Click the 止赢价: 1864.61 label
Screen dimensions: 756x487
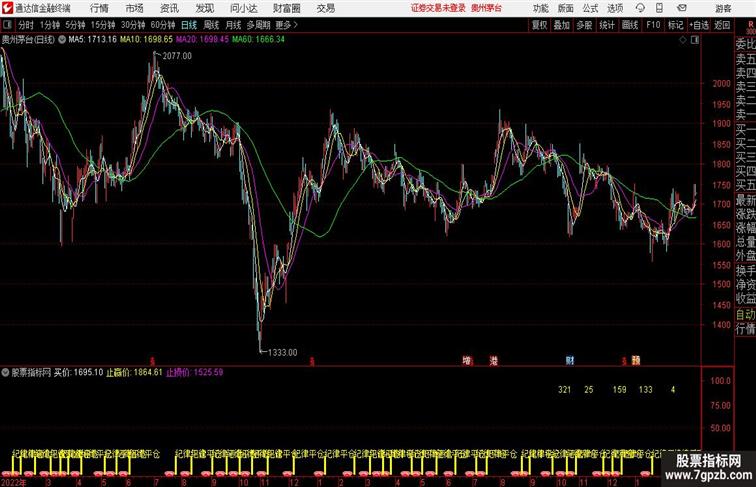tap(135, 372)
